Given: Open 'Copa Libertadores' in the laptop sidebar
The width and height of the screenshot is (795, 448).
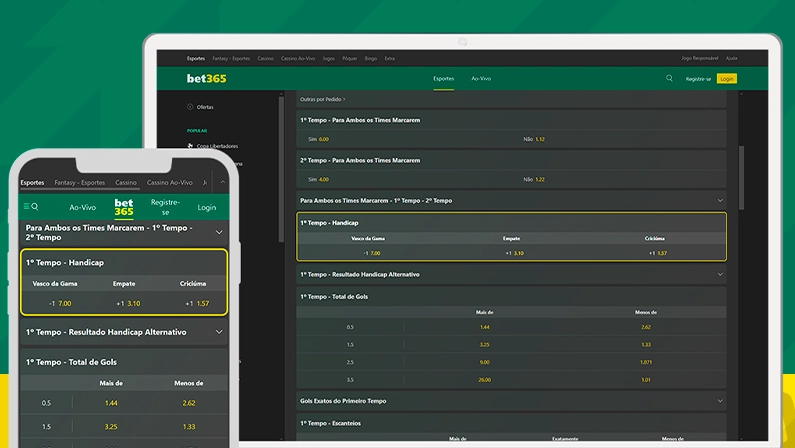Looking at the screenshot, I should (x=217, y=146).
